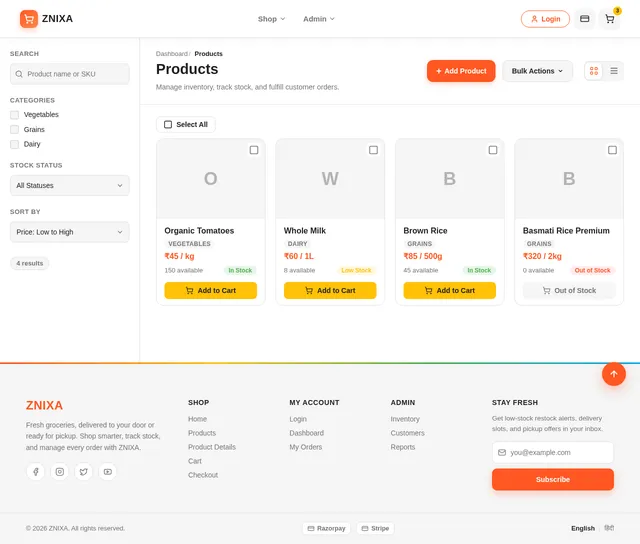
Task: Select the Organic Tomatoes card checkbox
Action: (x=254, y=150)
